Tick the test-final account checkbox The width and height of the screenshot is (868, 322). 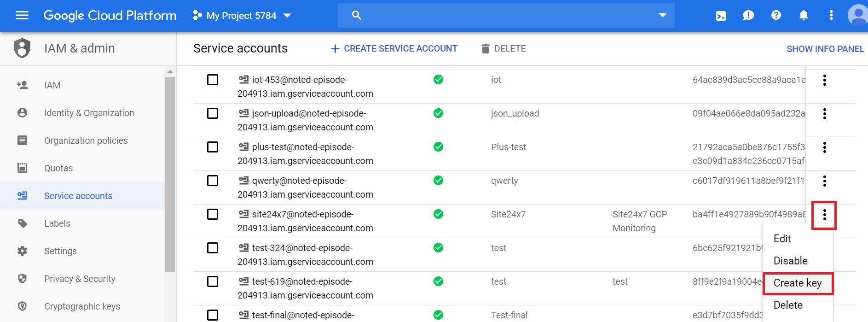213,315
